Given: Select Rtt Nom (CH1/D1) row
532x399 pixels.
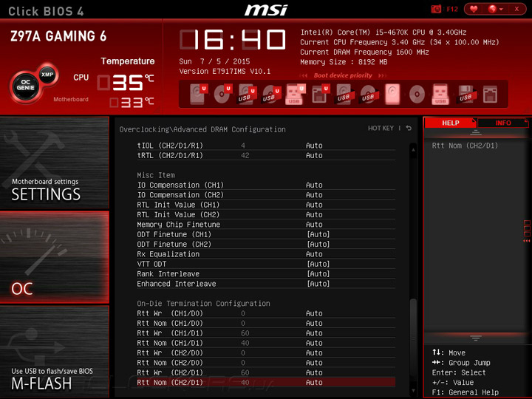Looking at the screenshot, I should [x=266, y=343].
